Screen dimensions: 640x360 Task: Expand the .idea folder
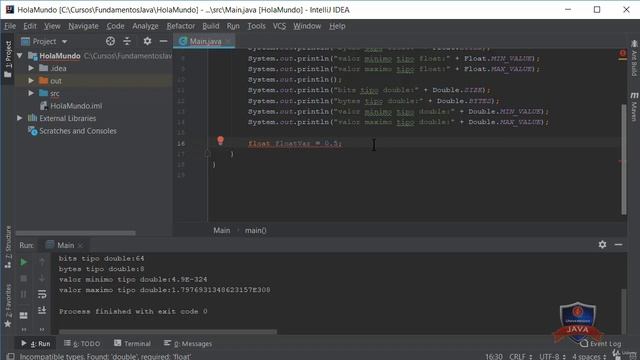(x=31, y=68)
